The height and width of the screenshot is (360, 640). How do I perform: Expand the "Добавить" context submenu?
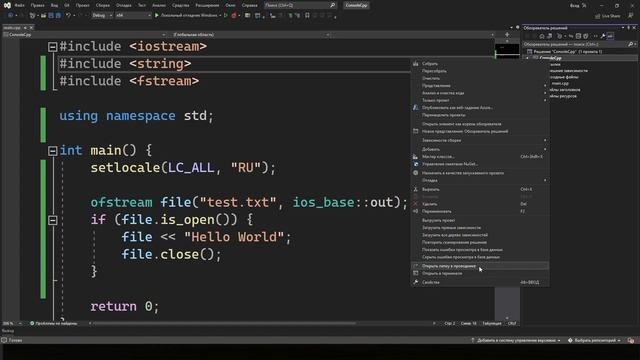pyautogui.click(x=480, y=149)
